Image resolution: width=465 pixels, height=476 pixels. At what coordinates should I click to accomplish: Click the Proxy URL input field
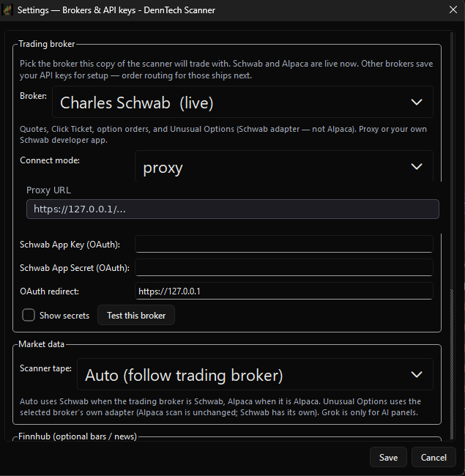(x=233, y=209)
